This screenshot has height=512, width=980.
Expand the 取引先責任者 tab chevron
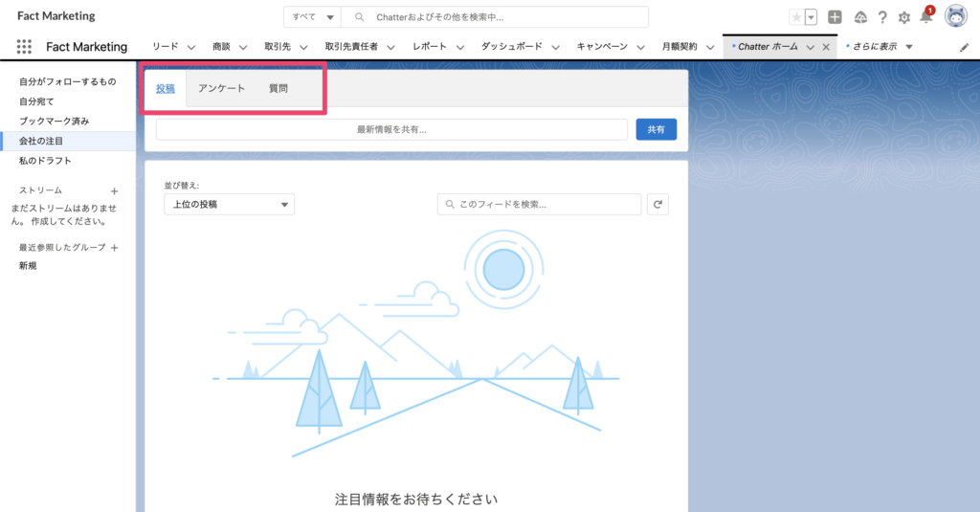pyautogui.click(x=390, y=47)
